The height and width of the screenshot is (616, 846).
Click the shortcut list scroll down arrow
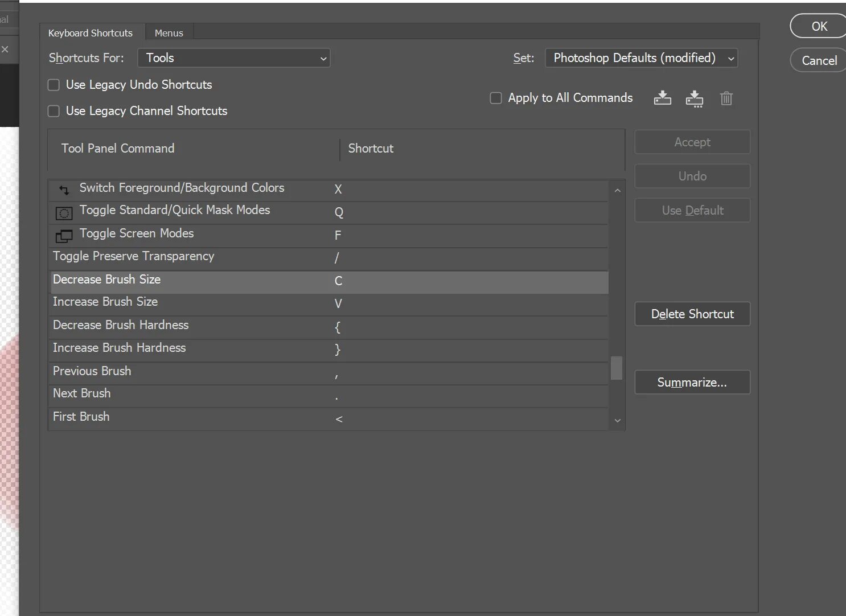pyautogui.click(x=617, y=421)
